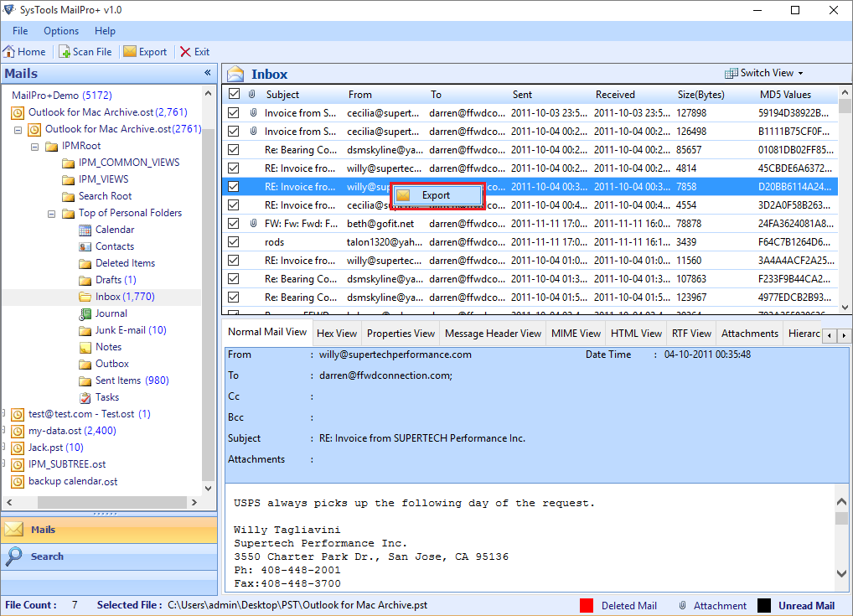Expand the Jack.pst tree node
This screenshot has width=853, height=616.
click(x=4, y=448)
